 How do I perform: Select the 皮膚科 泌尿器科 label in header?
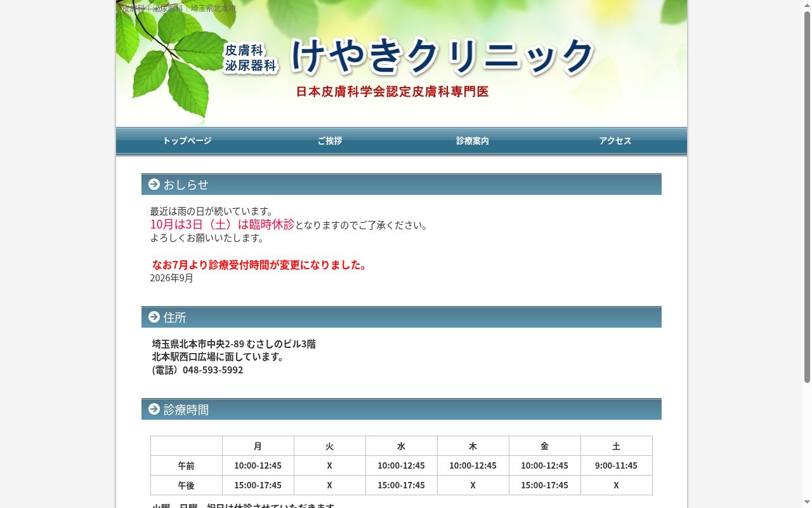tap(251, 58)
